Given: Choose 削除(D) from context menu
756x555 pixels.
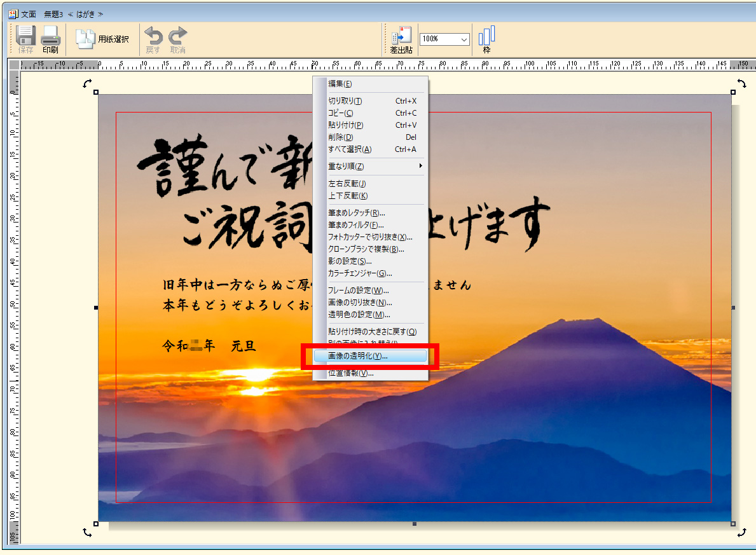Looking at the screenshot, I should pos(370,137).
